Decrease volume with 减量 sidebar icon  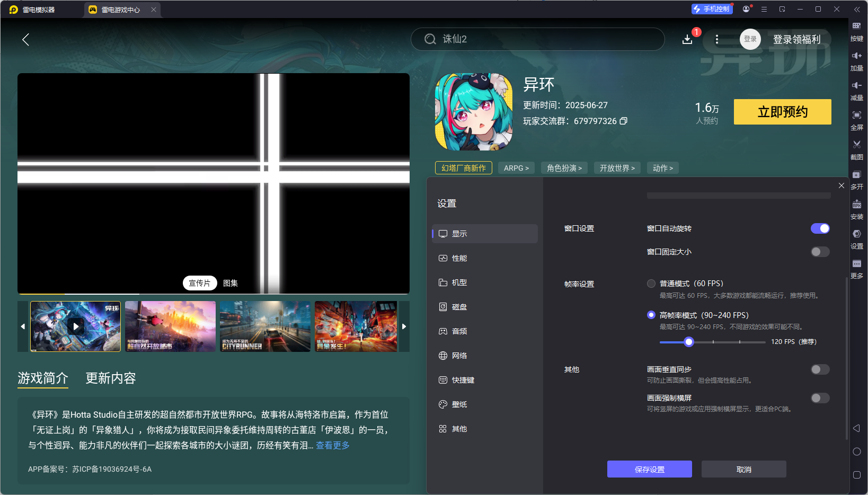coord(856,91)
